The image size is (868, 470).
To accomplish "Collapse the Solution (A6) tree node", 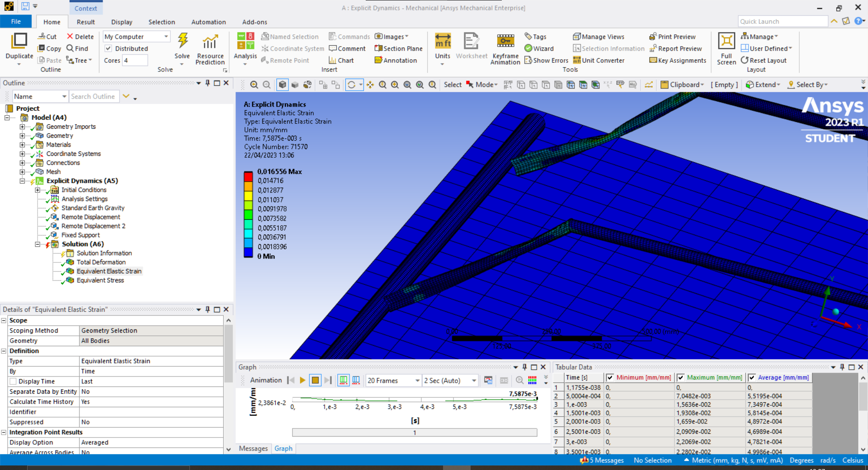I will pyautogui.click(x=38, y=244).
